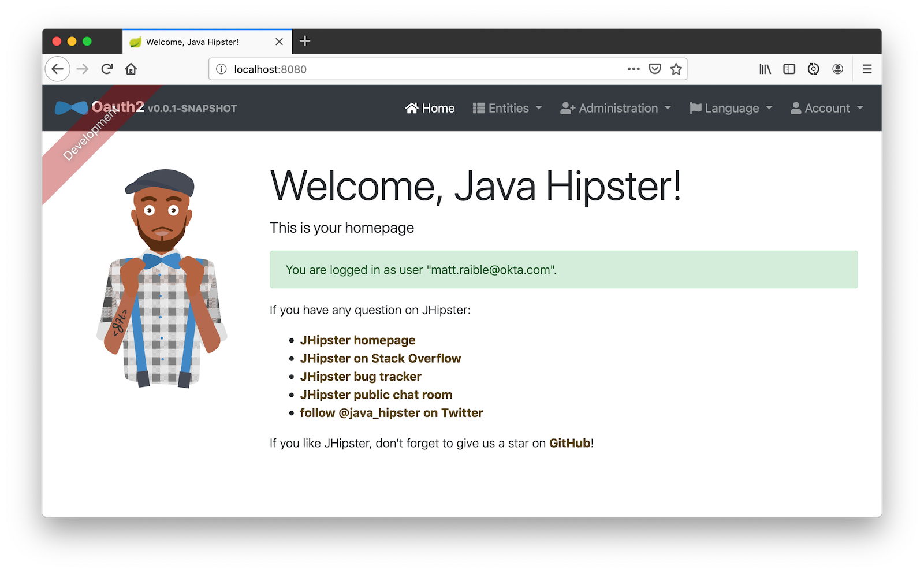Bookmark this page with the star icon
Image resolution: width=924 pixels, height=573 pixels.
[x=676, y=69]
